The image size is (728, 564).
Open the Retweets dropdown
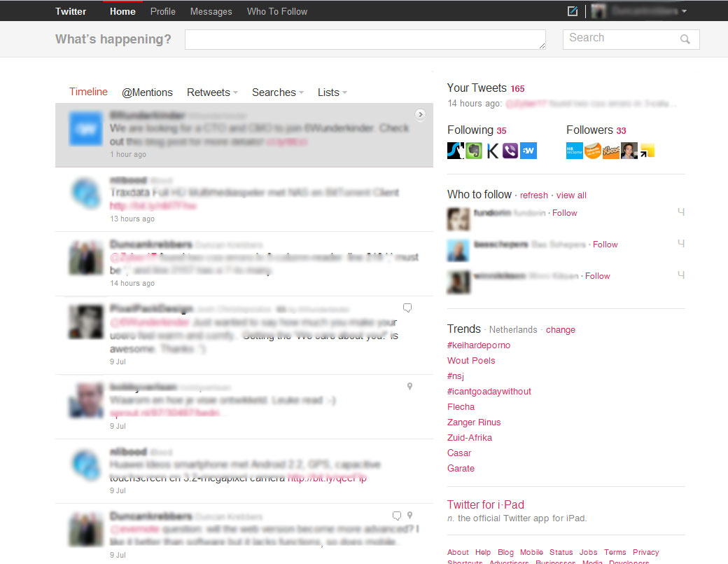pyautogui.click(x=211, y=92)
